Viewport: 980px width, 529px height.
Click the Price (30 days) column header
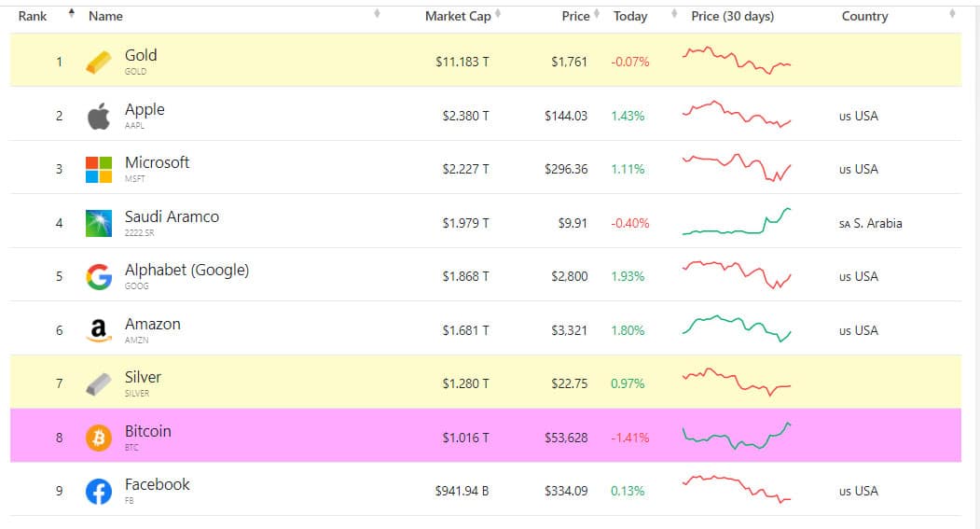point(732,16)
